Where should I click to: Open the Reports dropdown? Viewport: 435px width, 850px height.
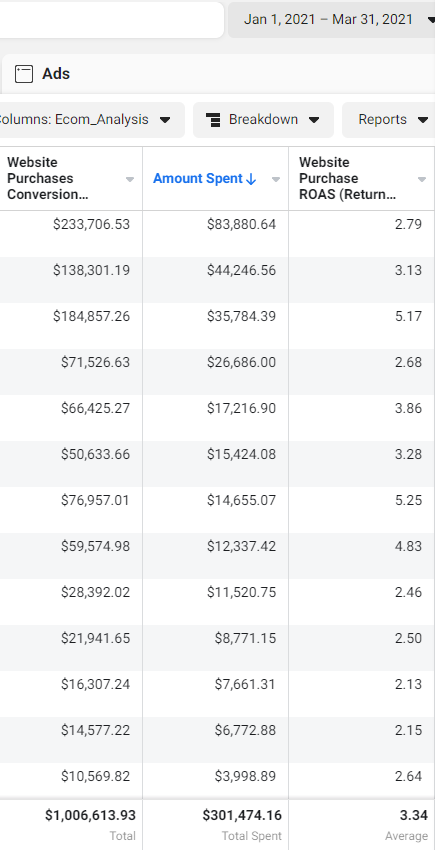[x=388, y=120]
